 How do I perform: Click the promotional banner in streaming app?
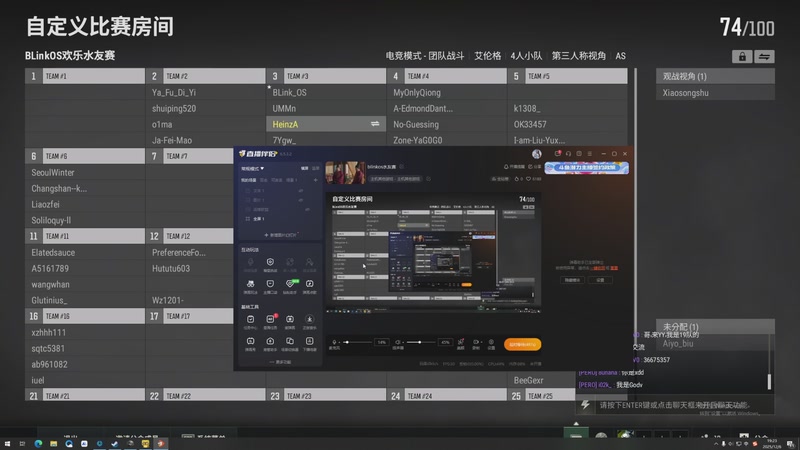pyautogui.click(x=587, y=168)
